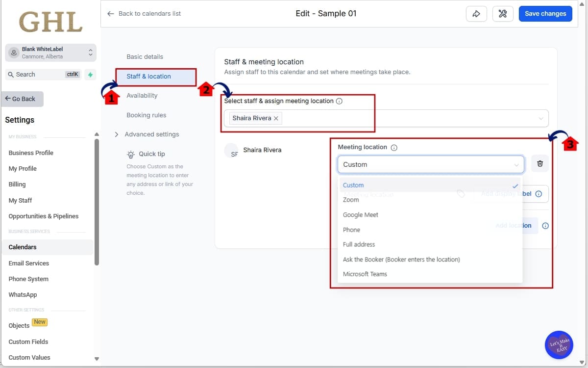Click the Quick tip lightbulb icon
Screen dimensions: 588x368
[131, 154]
